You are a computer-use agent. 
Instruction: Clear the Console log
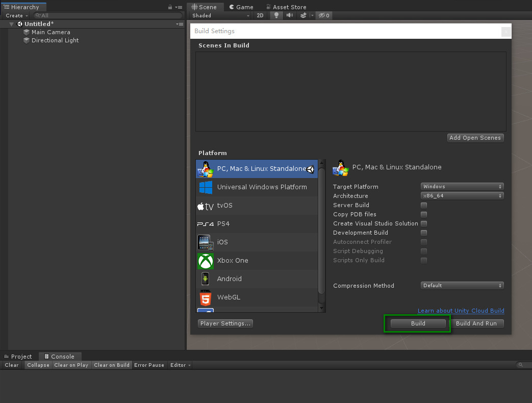tap(12, 365)
